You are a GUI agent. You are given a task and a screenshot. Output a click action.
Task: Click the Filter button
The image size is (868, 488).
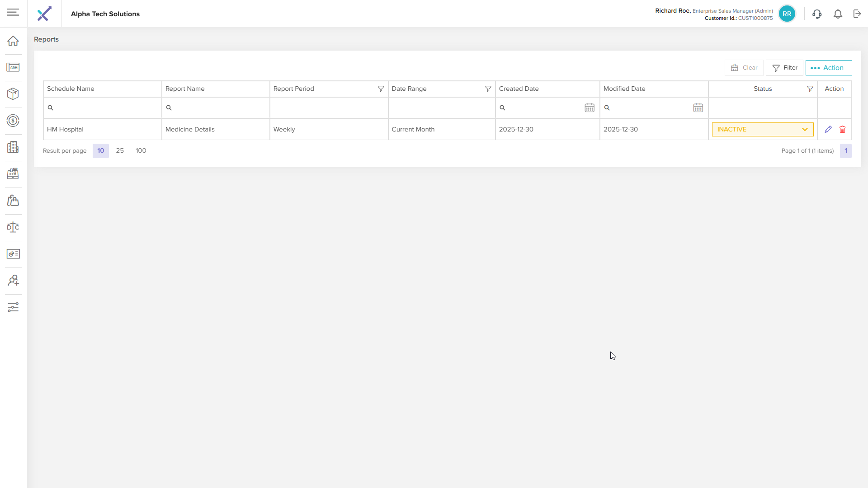pos(784,68)
